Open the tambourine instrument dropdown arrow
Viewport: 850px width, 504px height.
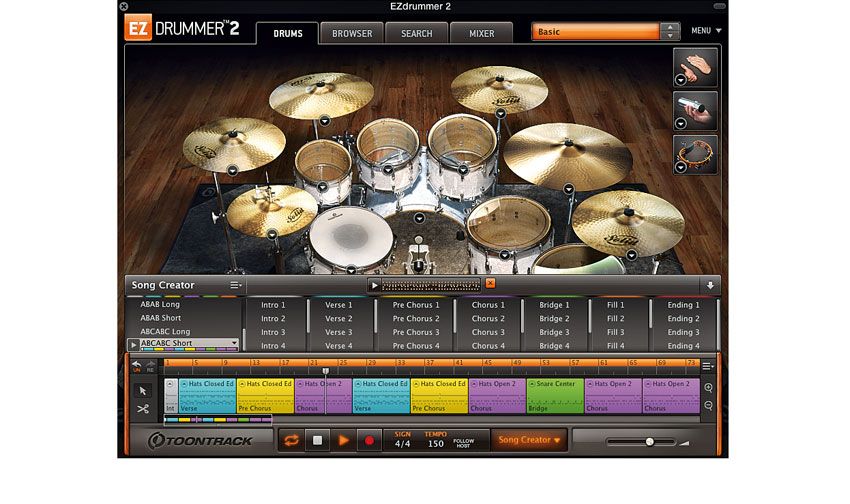click(x=680, y=167)
